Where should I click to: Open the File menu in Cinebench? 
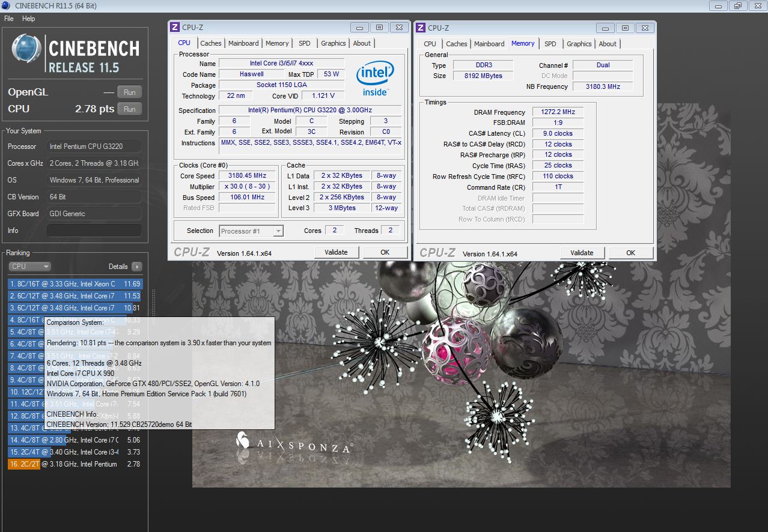(x=9, y=19)
